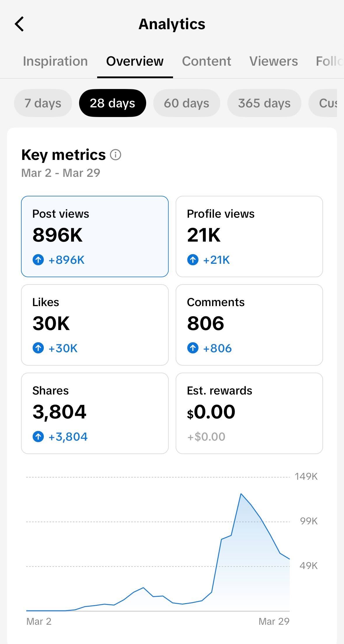The image size is (344, 644).
Task: Click the Comments increase arrow icon
Action: 193,348
